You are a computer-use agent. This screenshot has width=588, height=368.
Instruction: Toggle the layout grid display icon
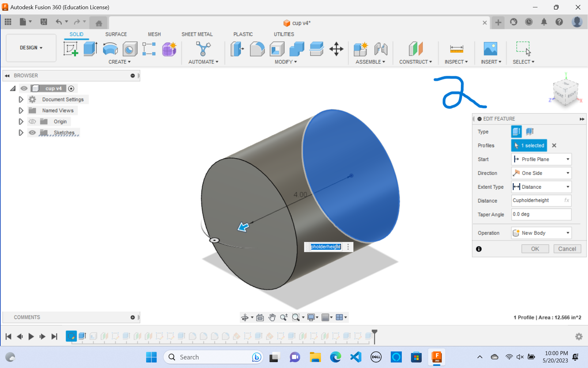(326, 317)
